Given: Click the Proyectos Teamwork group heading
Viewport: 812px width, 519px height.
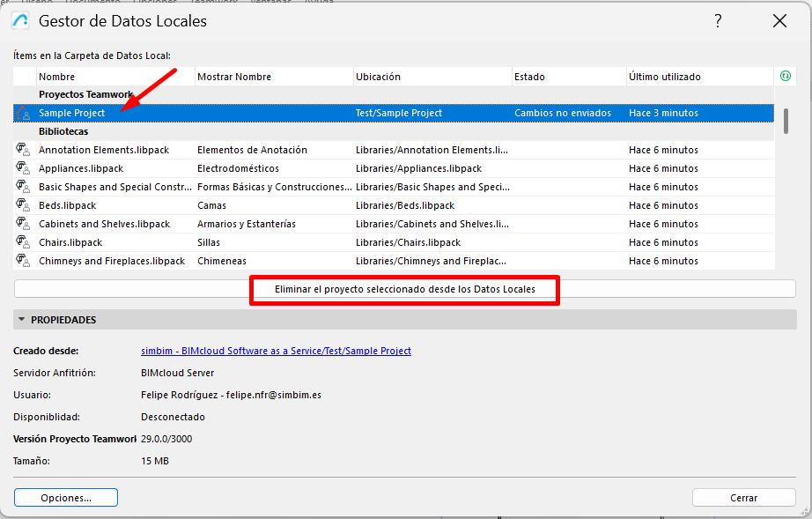Looking at the screenshot, I should (x=86, y=94).
